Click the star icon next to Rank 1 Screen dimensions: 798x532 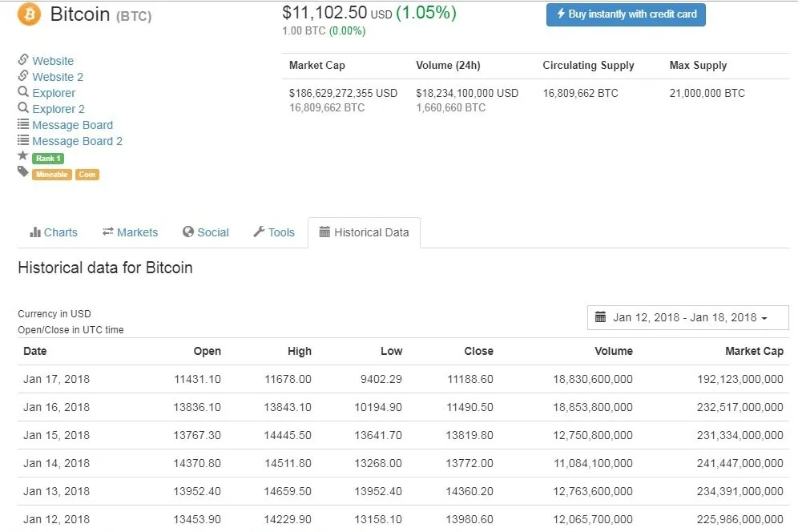pyautogui.click(x=23, y=155)
